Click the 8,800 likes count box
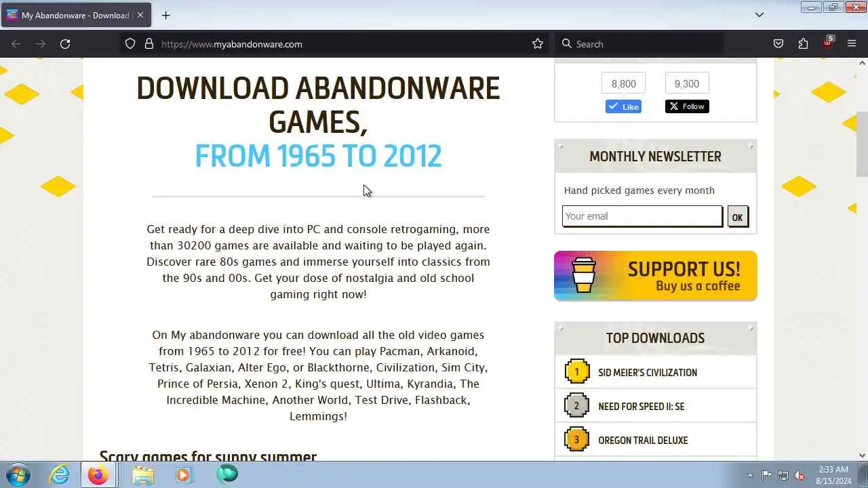Screen dimensions: 868x488 point(623,83)
